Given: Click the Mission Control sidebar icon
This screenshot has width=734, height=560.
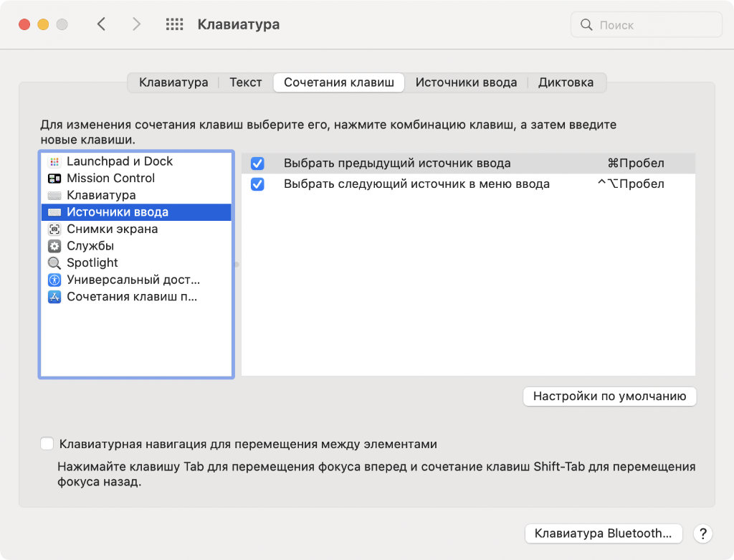Looking at the screenshot, I should (x=54, y=179).
